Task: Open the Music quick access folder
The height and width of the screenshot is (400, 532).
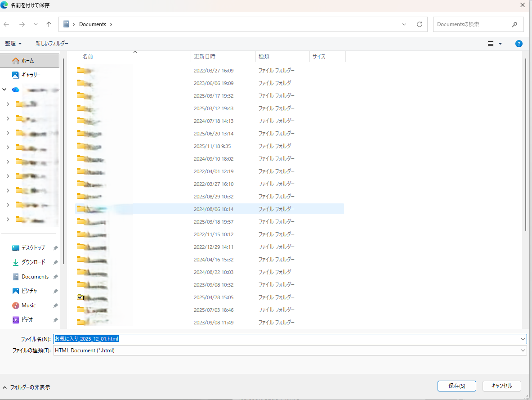Action: click(x=28, y=306)
